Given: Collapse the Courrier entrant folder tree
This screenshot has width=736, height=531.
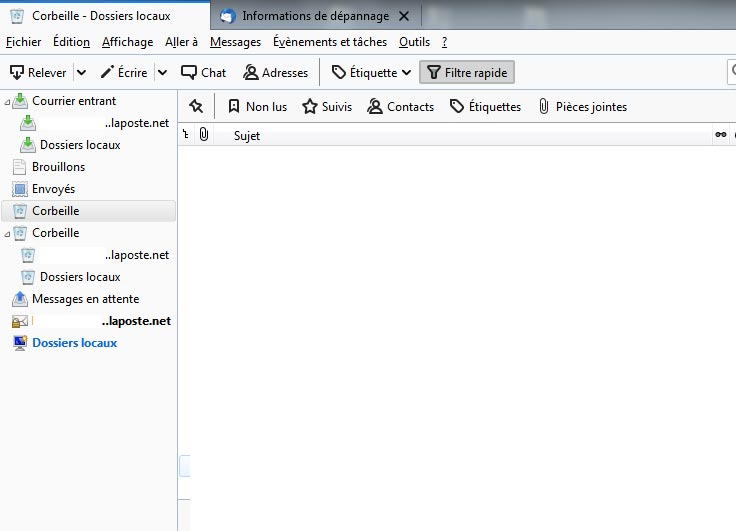Looking at the screenshot, I should coord(7,101).
